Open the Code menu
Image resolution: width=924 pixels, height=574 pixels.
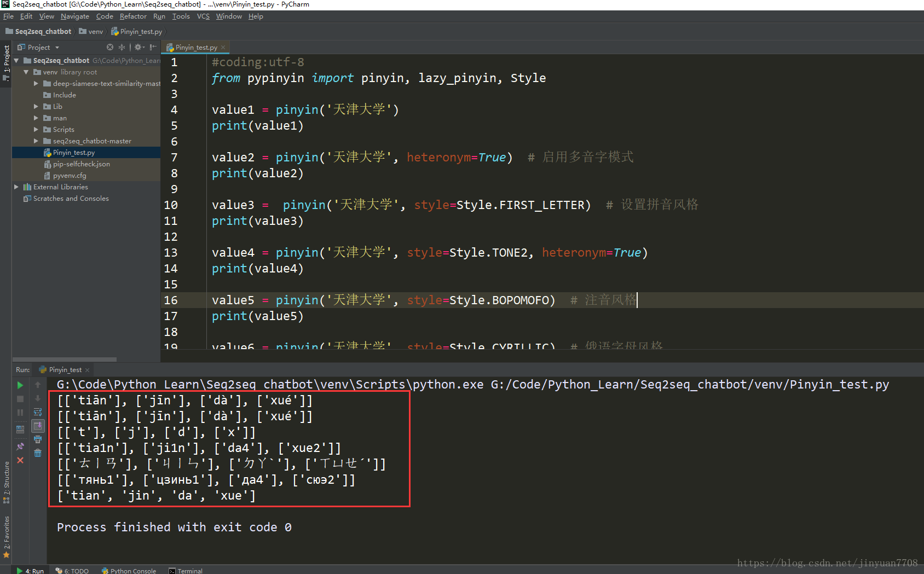[105, 16]
